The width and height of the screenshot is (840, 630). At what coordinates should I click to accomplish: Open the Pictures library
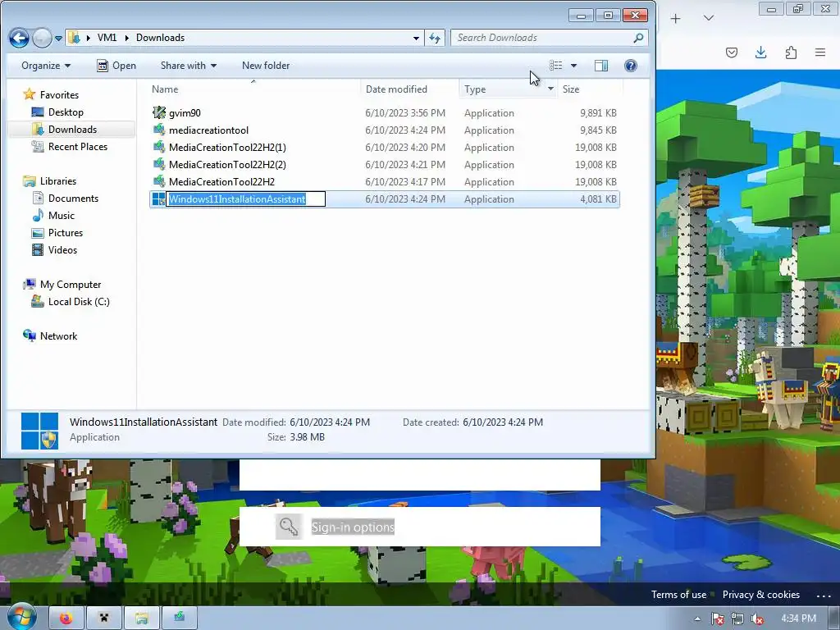click(66, 232)
